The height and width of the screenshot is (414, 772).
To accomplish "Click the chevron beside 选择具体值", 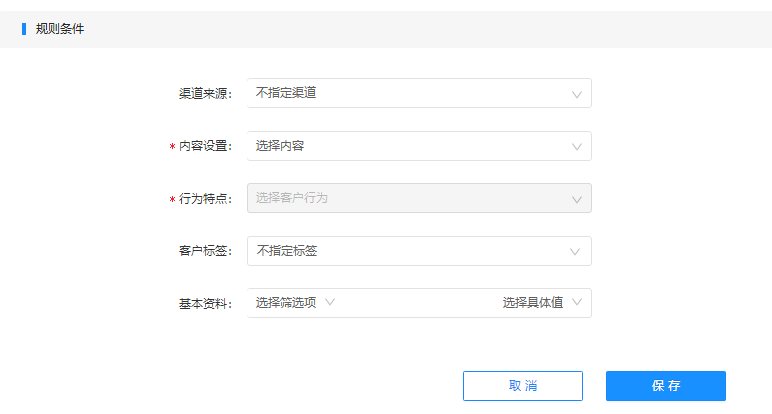I will [x=577, y=302].
